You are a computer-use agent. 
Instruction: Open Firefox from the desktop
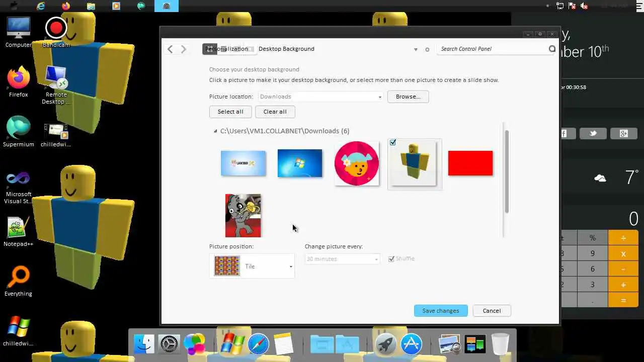click(18, 82)
